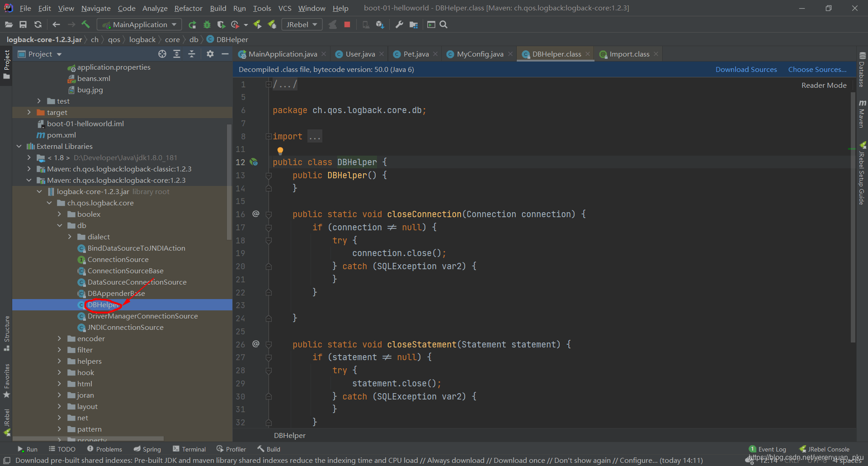Expand the test folder
Viewport: 868px width, 466px height.
click(x=39, y=101)
